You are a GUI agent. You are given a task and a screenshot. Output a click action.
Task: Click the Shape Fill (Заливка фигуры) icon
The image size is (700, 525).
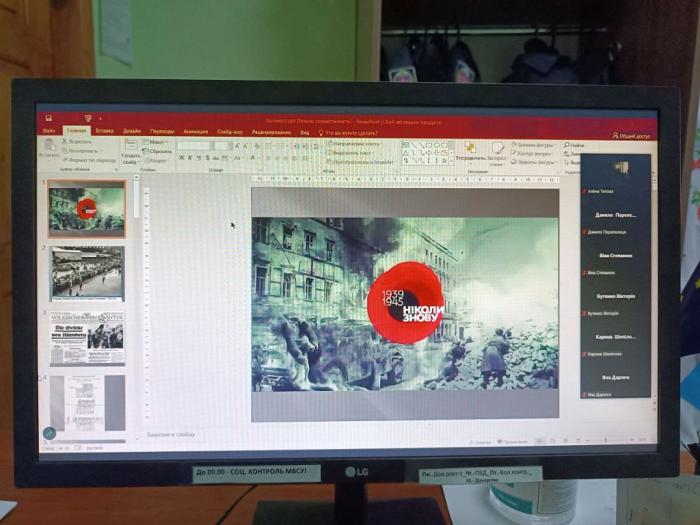[x=515, y=145]
